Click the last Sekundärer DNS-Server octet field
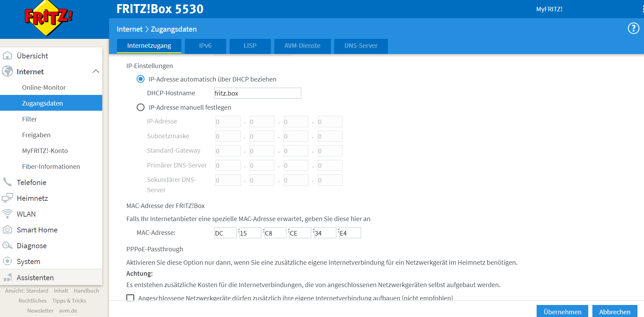 click(330, 180)
